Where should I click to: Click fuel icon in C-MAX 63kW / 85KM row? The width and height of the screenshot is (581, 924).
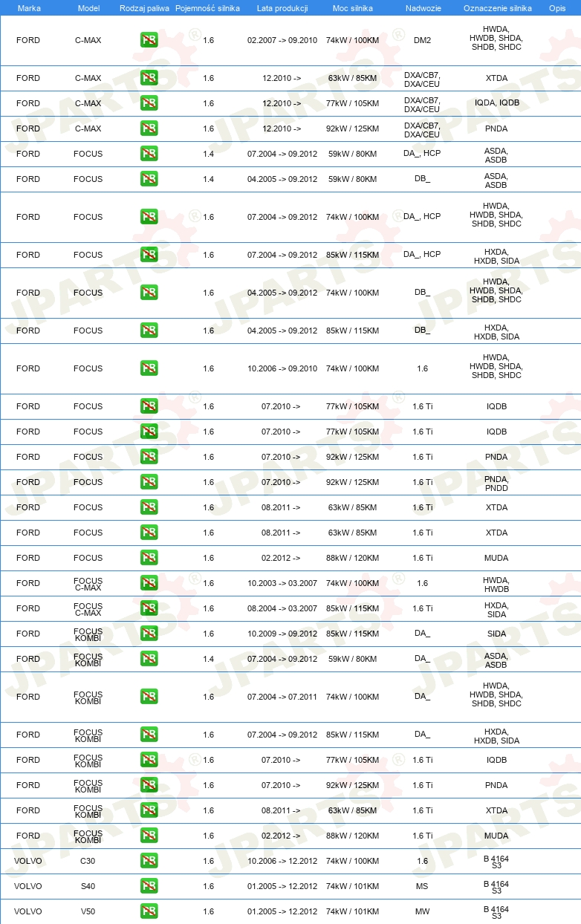[x=149, y=78]
